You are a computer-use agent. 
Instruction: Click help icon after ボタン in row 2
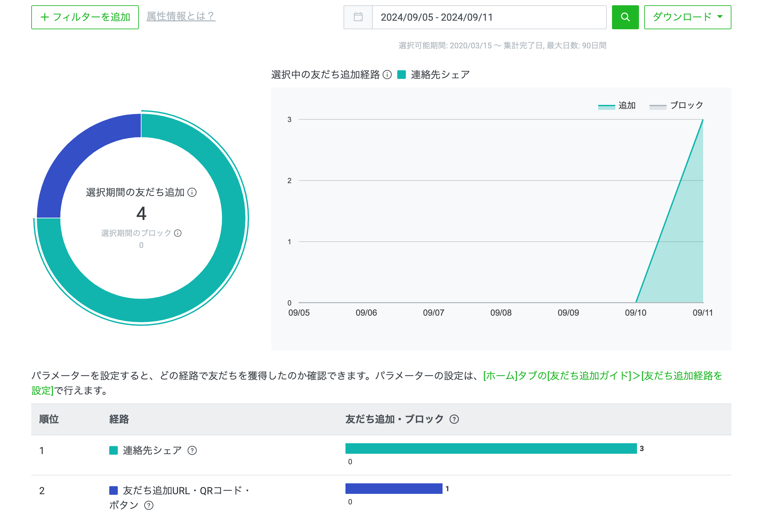click(148, 505)
